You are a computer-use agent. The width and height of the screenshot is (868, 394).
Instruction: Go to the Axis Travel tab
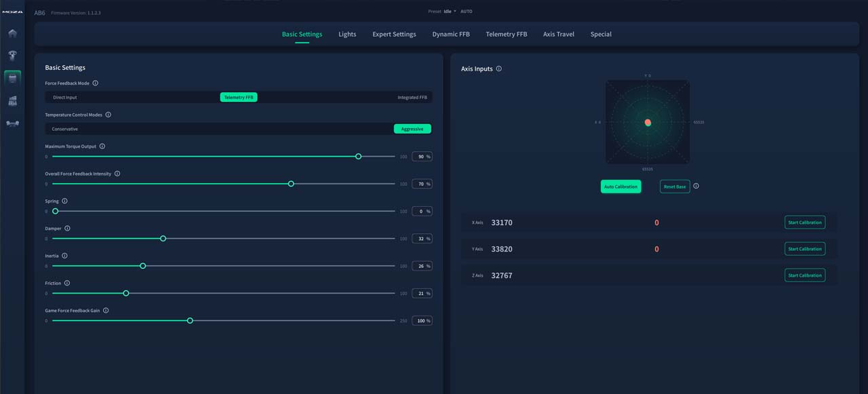[558, 35]
